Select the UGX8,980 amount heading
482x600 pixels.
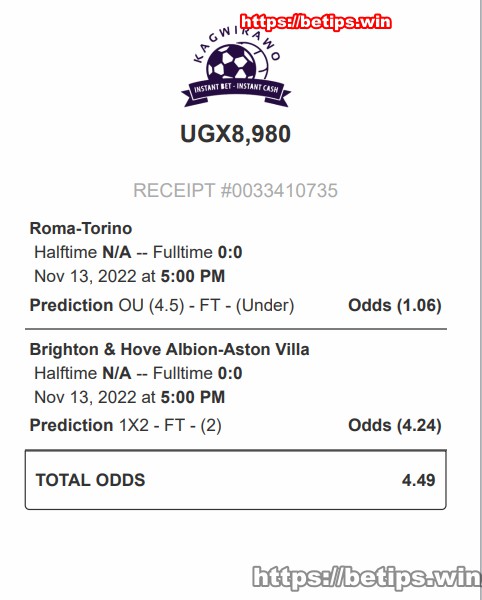tap(235, 134)
